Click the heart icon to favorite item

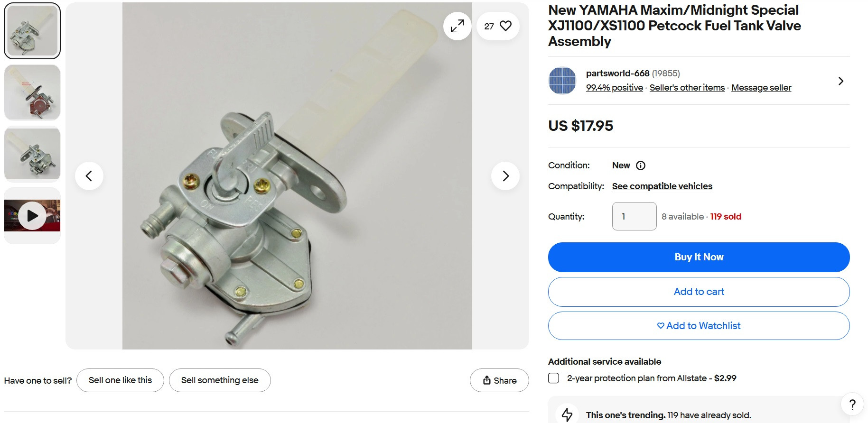tap(505, 26)
